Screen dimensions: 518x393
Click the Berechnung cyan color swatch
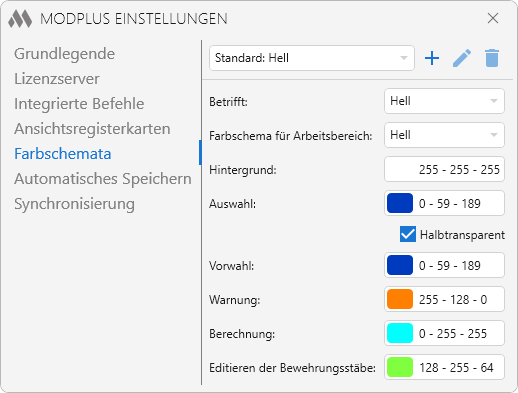pos(400,333)
